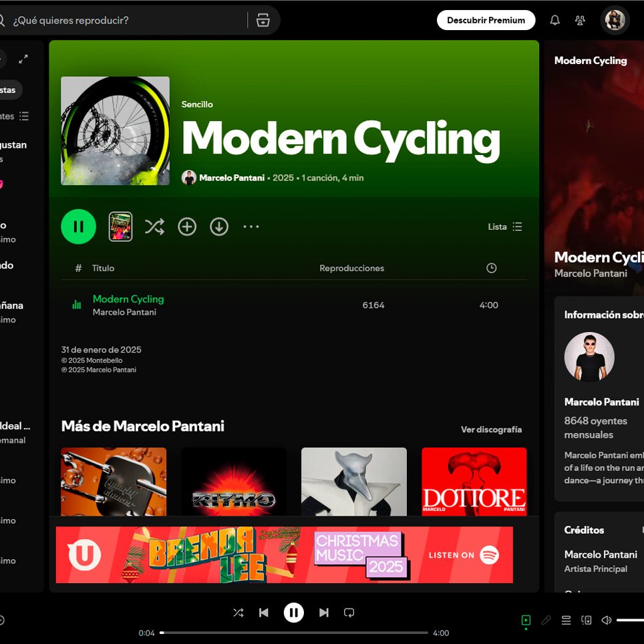
Task: Click the expand library arrows icon
Action: 23,59
